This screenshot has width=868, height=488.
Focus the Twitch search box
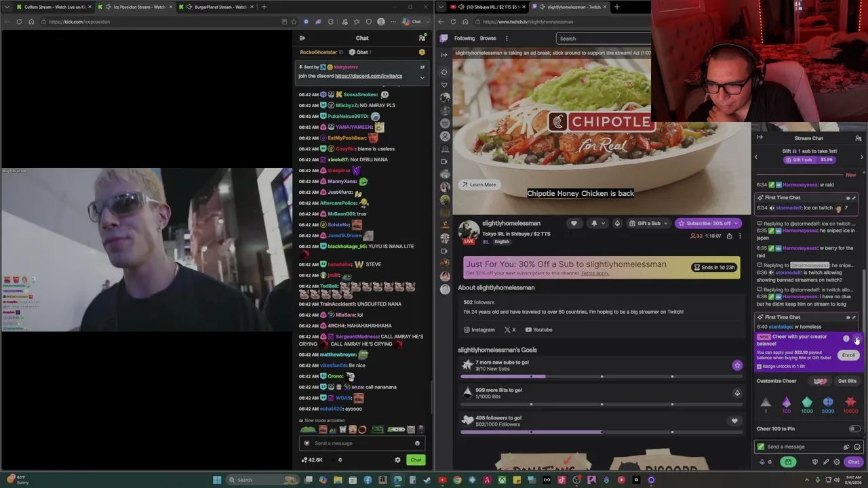pyautogui.click(x=604, y=39)
